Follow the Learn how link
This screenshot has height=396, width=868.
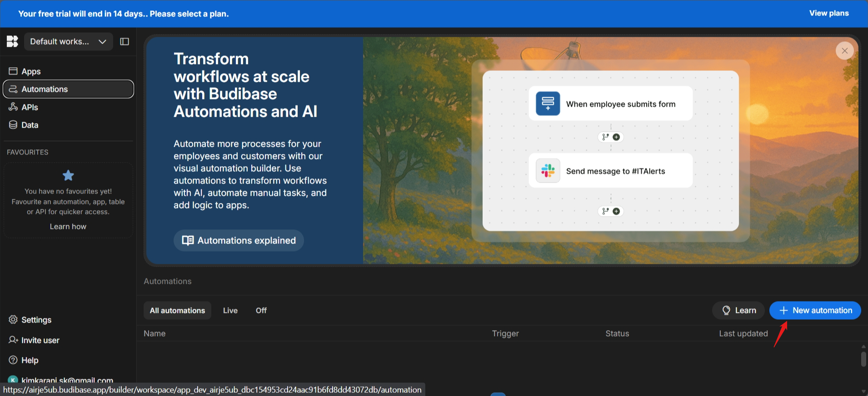point(68,227)
